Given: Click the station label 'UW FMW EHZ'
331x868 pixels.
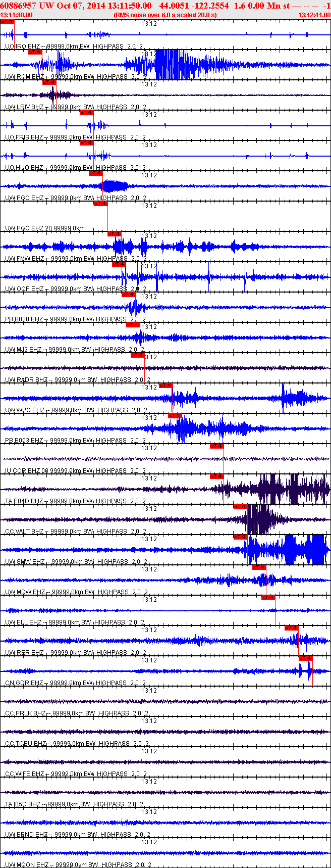Looking at the screenshot, I should point(24,259).
